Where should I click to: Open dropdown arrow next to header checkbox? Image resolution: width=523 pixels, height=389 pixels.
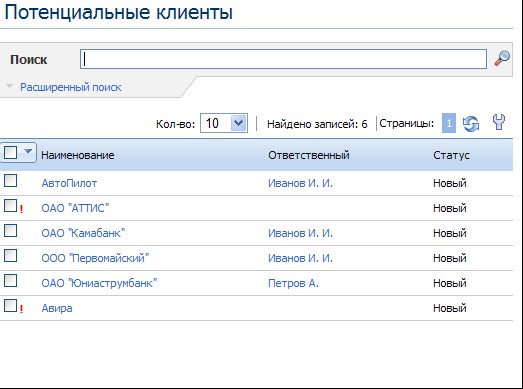click(28, 152)
